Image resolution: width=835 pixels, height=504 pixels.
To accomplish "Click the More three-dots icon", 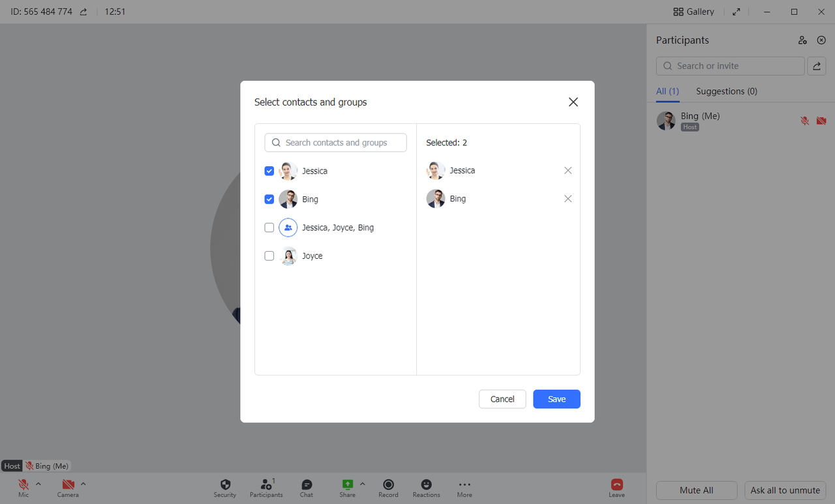I will (x=464, y=485).
